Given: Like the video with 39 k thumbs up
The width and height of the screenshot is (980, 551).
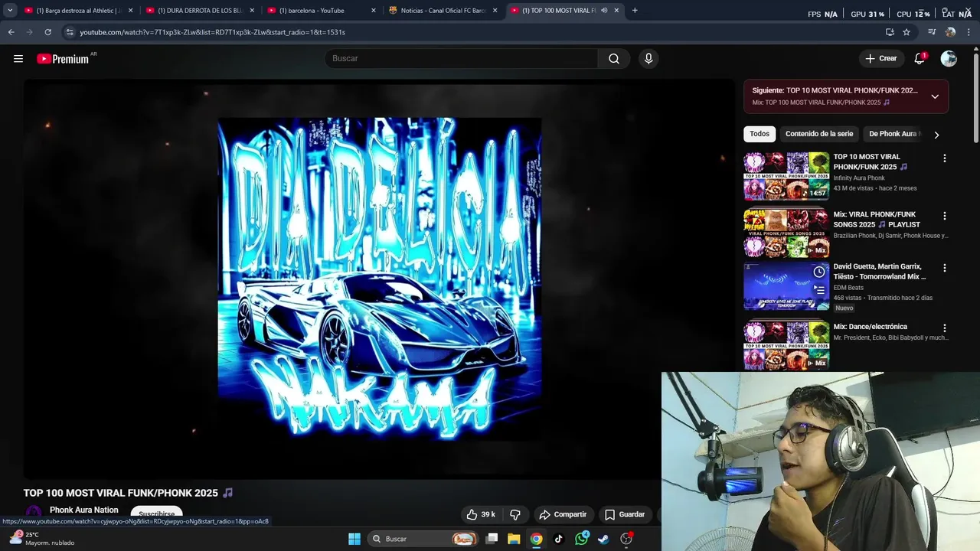Looking at the screenshot, I should [481, 515].
